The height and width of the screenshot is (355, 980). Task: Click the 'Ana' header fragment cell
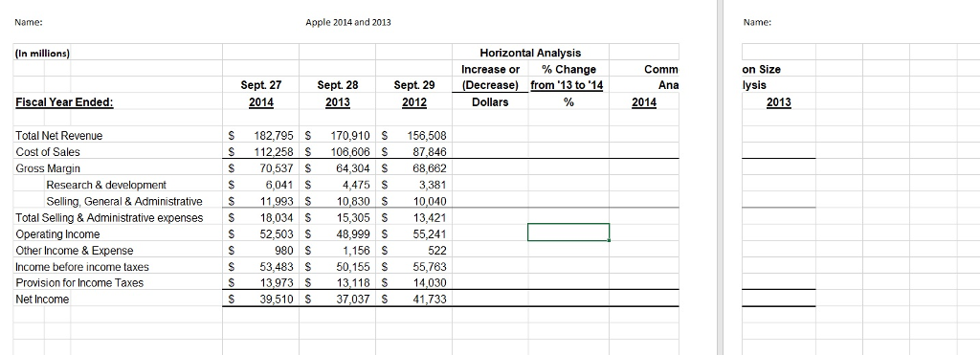click(669, 85)
